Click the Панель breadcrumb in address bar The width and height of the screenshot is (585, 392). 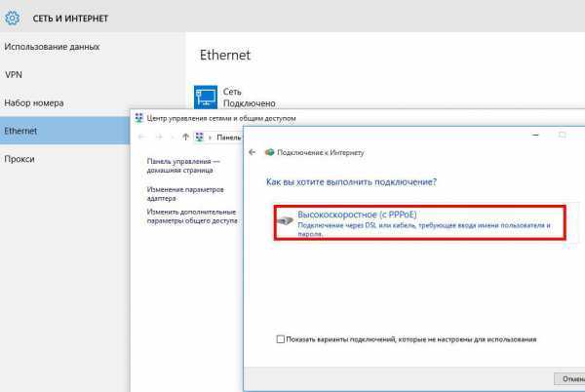click(x=229, y=137)
